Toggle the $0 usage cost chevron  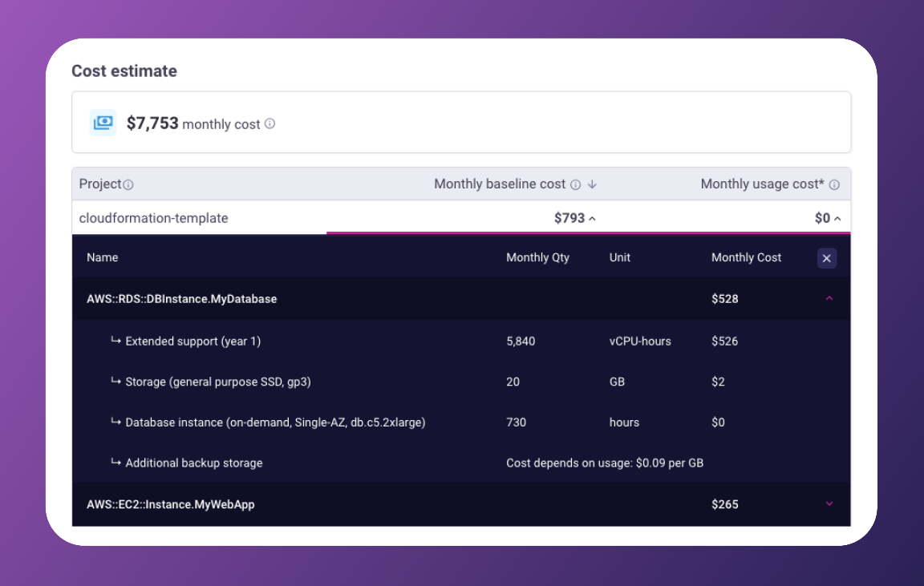coord(837,219)
